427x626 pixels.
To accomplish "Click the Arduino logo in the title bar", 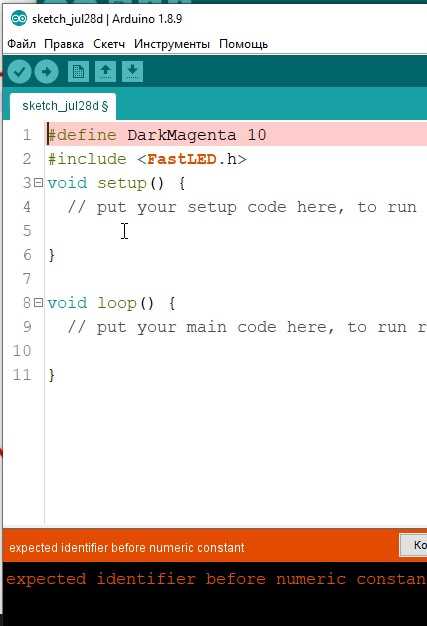I will (19, 18).
